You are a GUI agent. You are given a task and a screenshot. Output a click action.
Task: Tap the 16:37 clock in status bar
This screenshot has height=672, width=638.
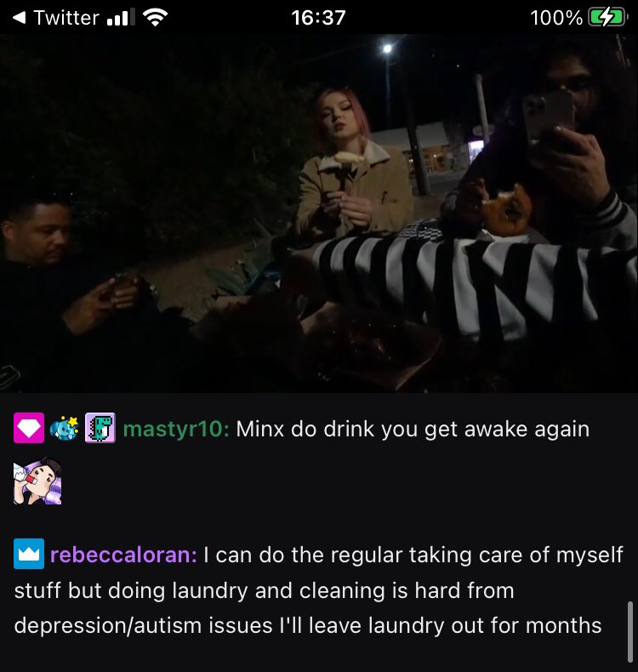pyautogui.click(x=318, y=18)
